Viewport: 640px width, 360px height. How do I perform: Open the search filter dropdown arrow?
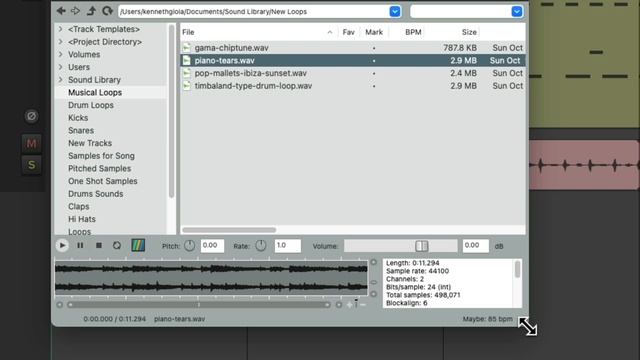pyautogui.click(x=517, y=11)
